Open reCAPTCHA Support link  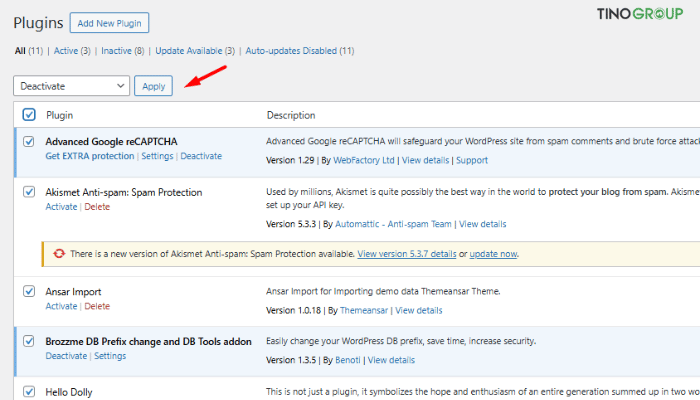(x=472, y=160)
